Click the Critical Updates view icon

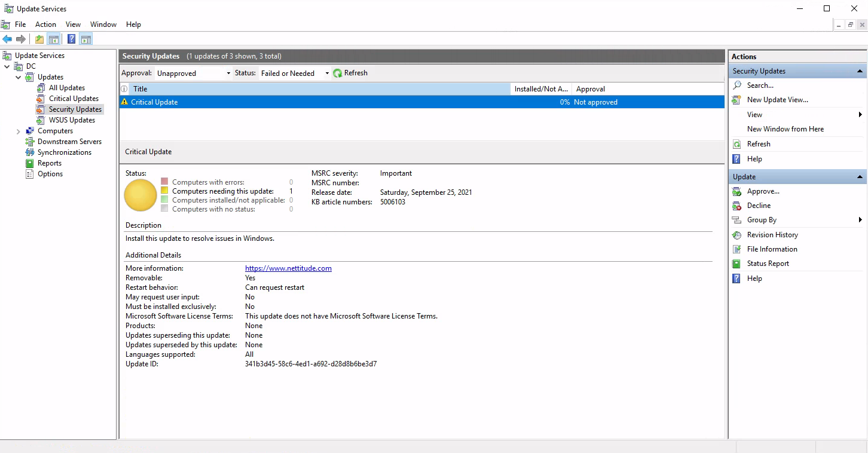41,99
